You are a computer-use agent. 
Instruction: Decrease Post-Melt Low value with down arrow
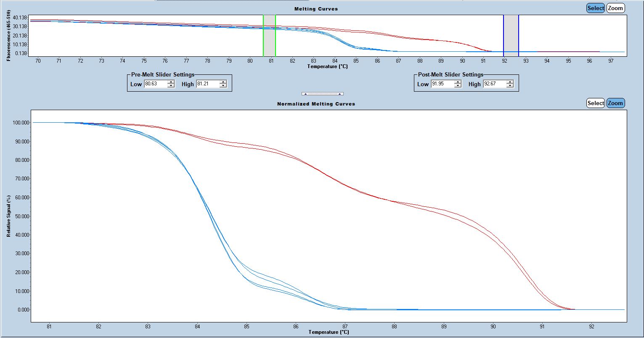(x=458, y=86)
